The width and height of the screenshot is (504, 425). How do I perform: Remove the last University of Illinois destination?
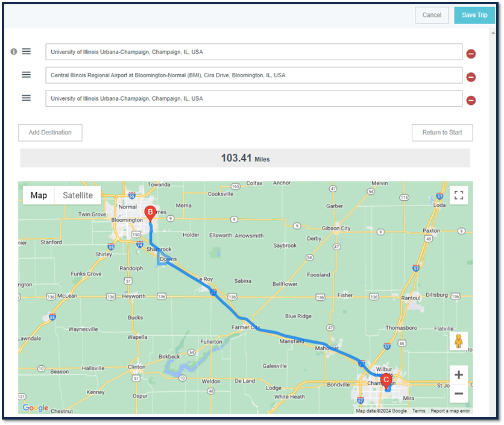(471, 100)
